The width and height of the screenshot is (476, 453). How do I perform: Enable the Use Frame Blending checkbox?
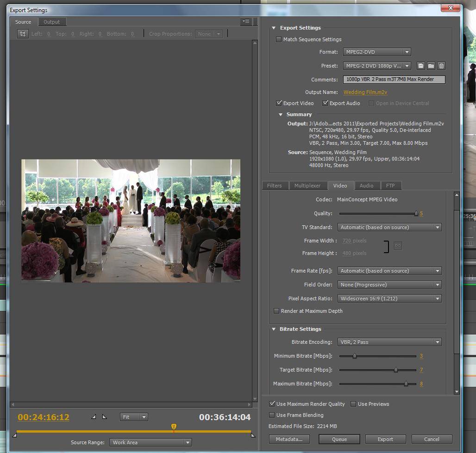272,415
